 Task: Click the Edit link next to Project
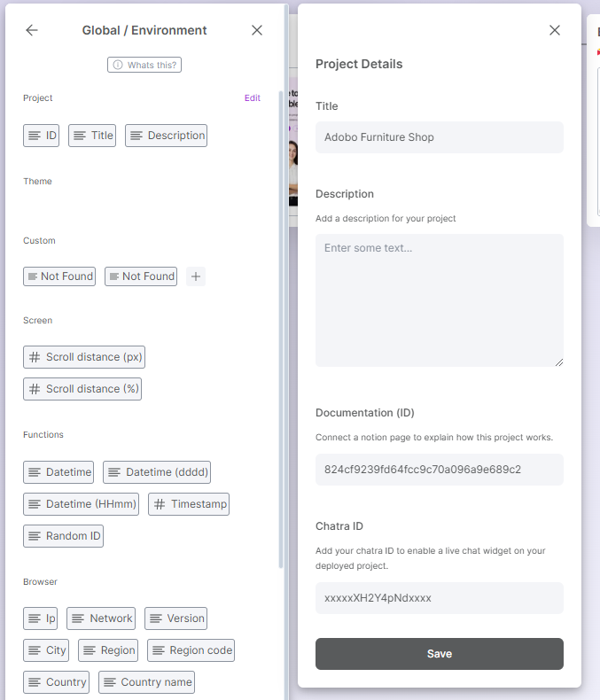point(253,98)
